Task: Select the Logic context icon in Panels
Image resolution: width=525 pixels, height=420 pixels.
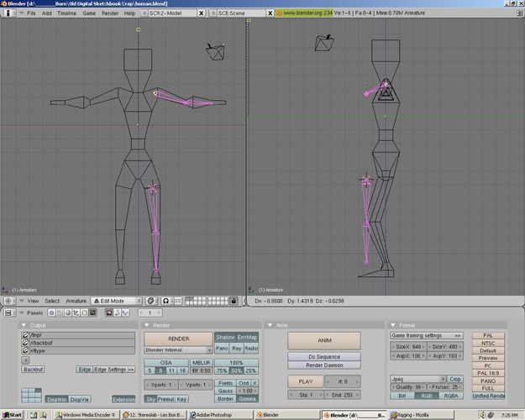Action: 51,312
